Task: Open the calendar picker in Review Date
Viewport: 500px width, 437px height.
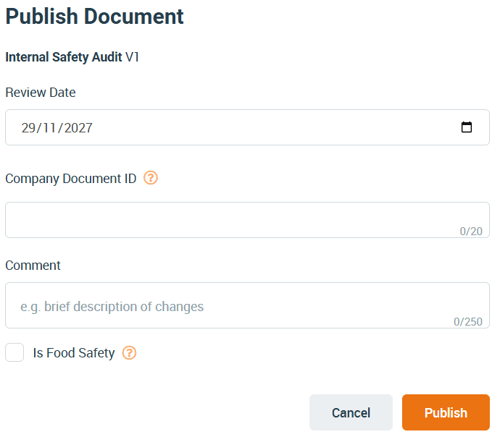Action: coord(466,127)
